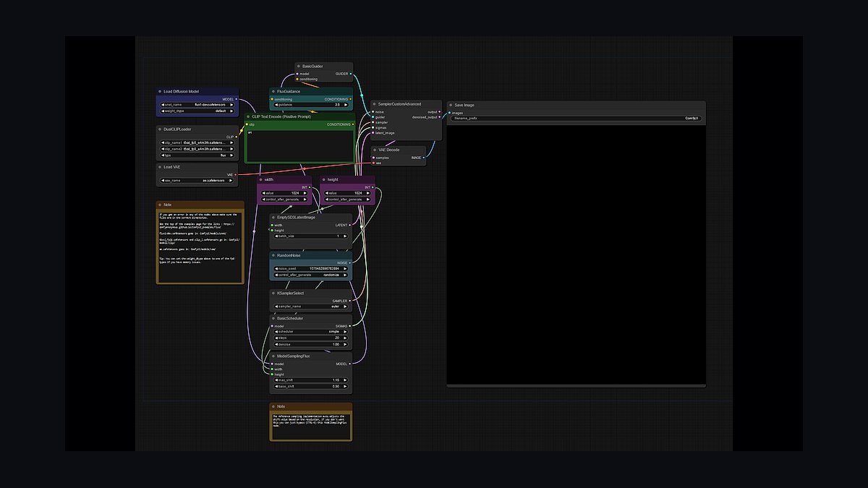Viewport: 868px width, 488px height.
Task: Click the bottom Note text area
Action: [x=311, y=426]
